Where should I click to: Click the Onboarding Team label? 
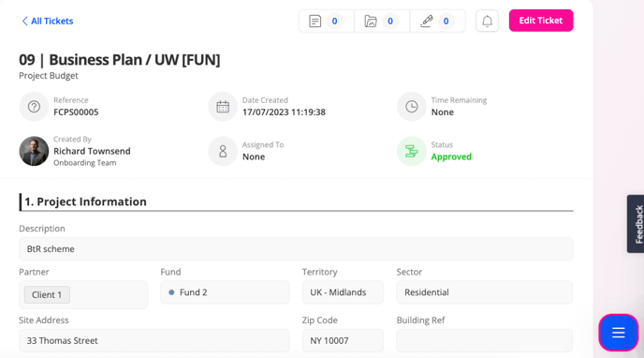pyautogui.click(x=85, y=163)
